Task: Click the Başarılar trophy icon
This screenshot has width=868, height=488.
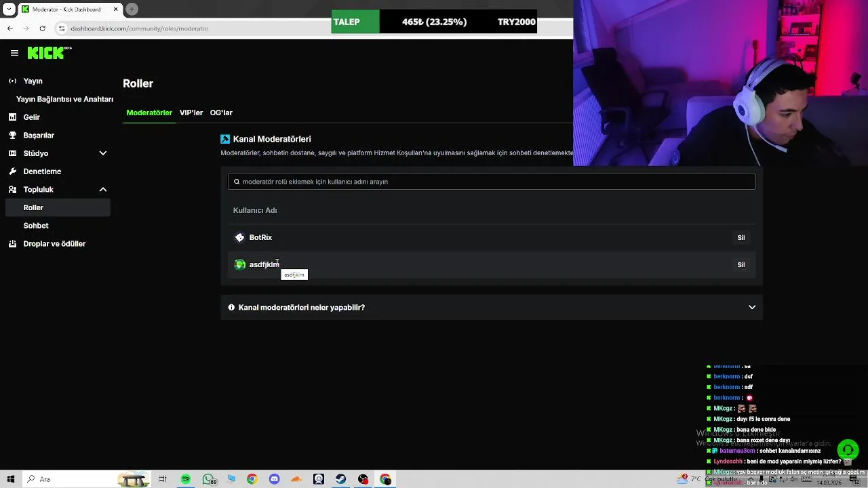Action: pyautogui.click(x=12, y=135)
